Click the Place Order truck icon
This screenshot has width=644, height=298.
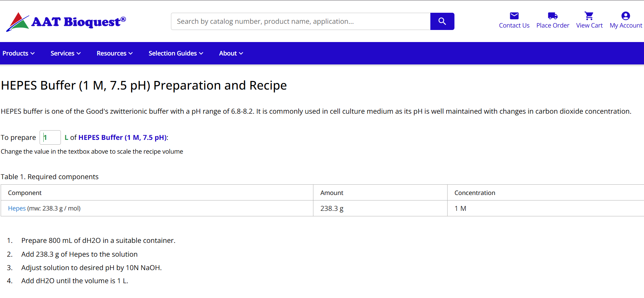point(552,16)
